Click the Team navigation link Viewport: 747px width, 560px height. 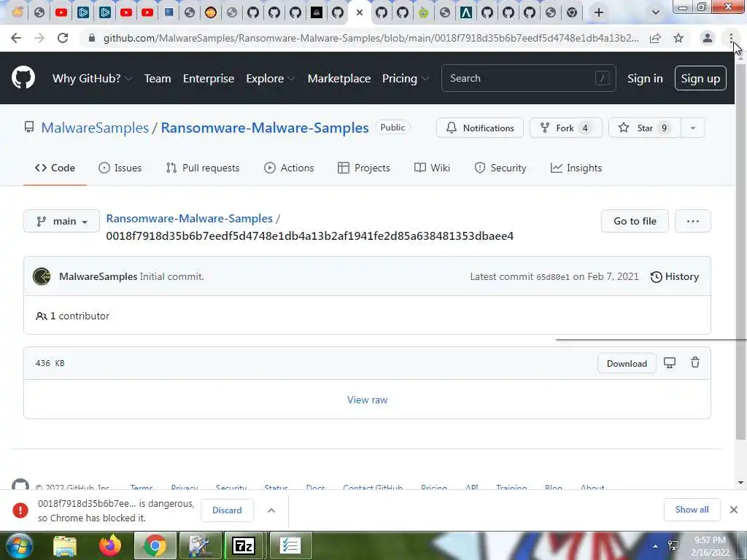pos(158,79)
